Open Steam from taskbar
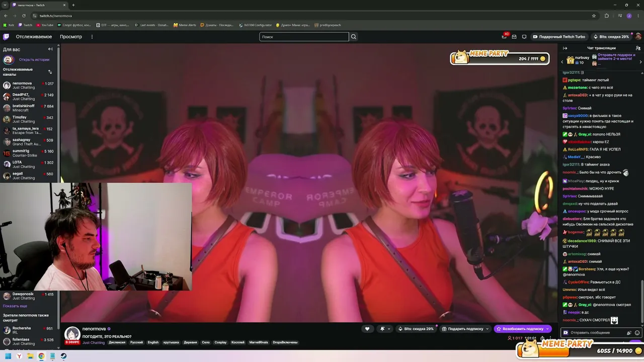The height and width of the screenshot is (362, 644). pyautogui.click(x=63, y=356)
